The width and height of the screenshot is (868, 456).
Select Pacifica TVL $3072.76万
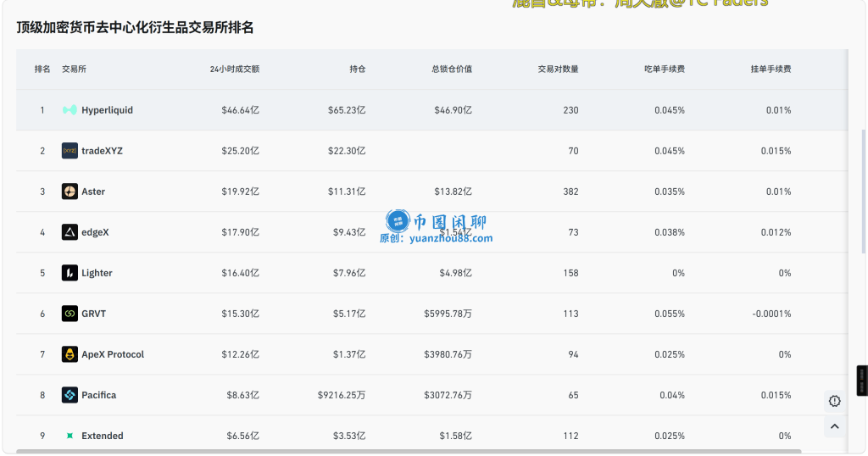(x=448, y=395)
